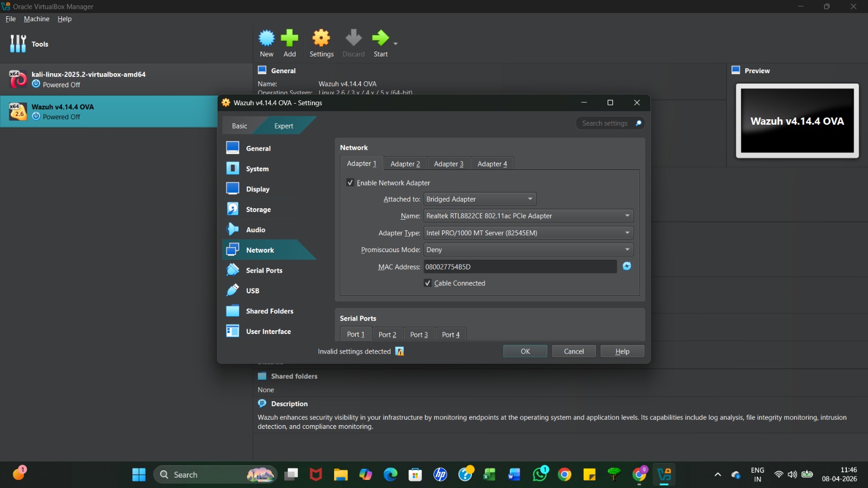868x488 pixels.
Task: Click the green Start arrow icon
Action: coord(380,38)
